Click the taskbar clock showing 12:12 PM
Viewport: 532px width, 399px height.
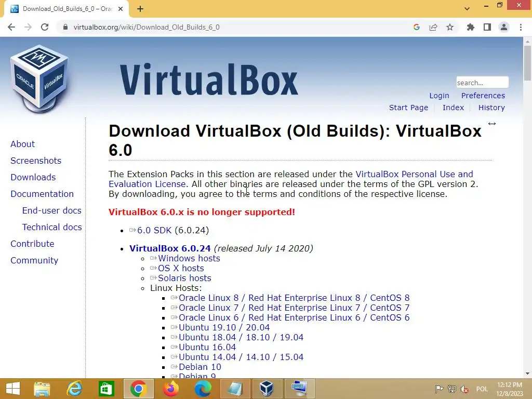(x=510, y=389)
